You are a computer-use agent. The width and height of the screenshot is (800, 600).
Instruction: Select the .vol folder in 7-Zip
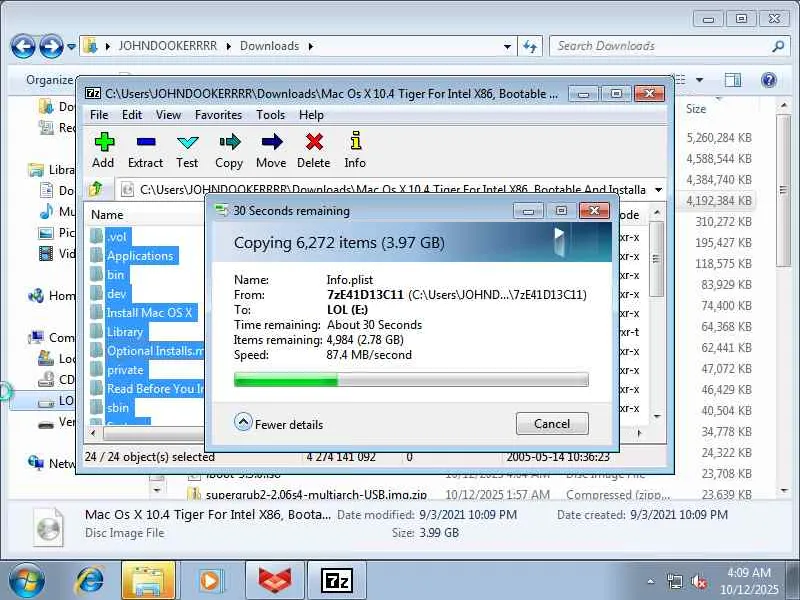(x=118, y=237)
